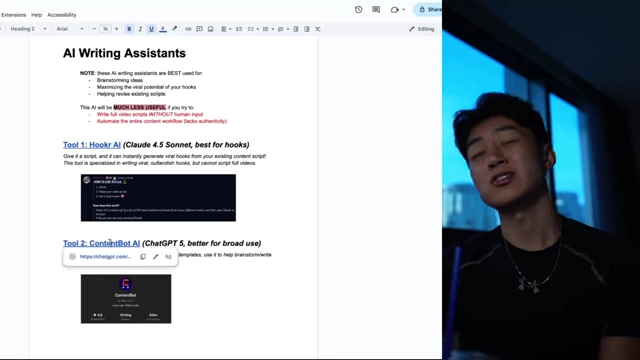Click the insert image toolbar icon
640x360 pixels.
pyautogui.click(x=211, y=29)
